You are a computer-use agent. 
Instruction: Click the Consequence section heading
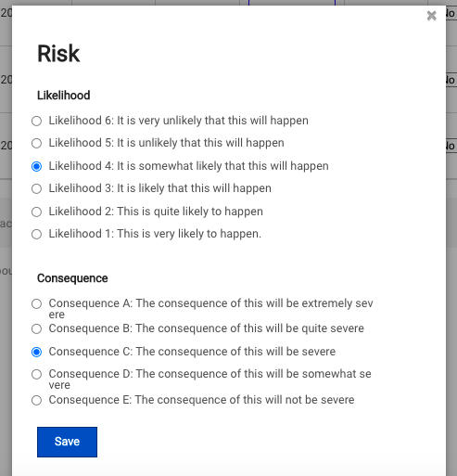pos(72,278)
